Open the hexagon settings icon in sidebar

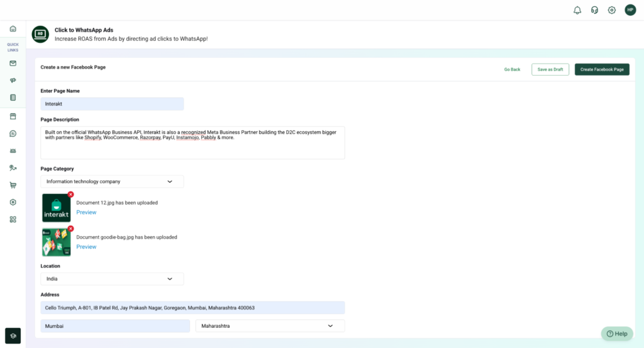point(13,202)
